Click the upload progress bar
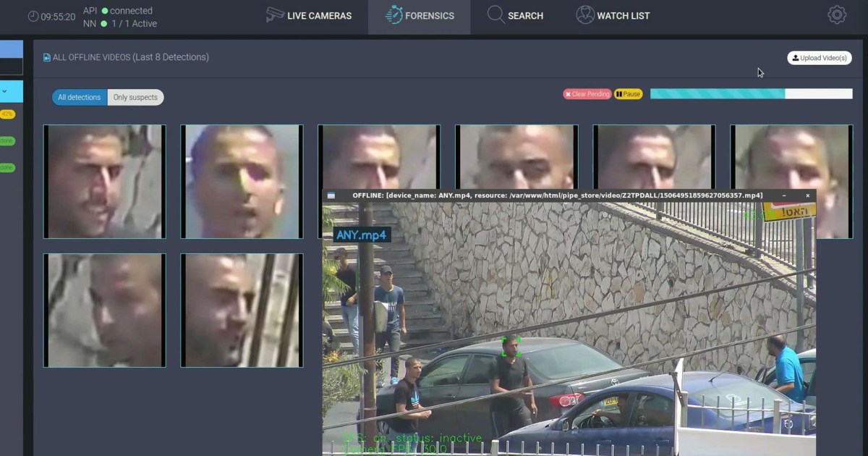This screenshot has height=456, width=868. (751, 93)
